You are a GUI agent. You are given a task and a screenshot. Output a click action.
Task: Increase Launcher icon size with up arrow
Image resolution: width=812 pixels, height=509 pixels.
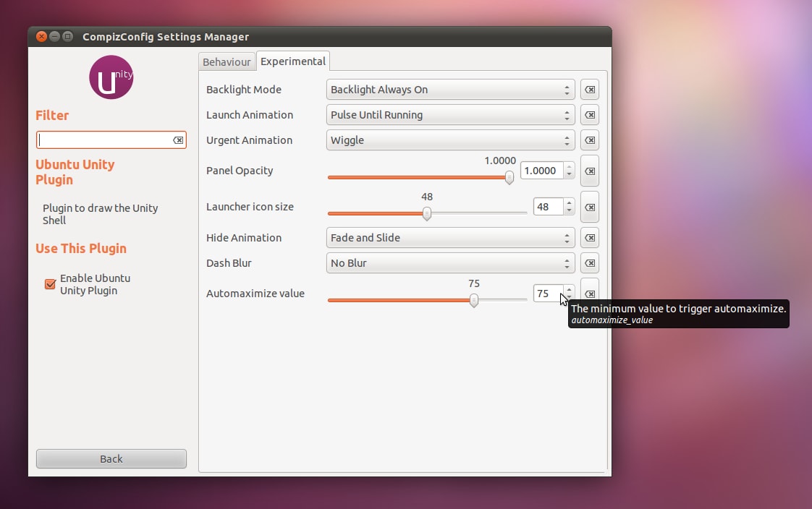[x=569, y=202]
